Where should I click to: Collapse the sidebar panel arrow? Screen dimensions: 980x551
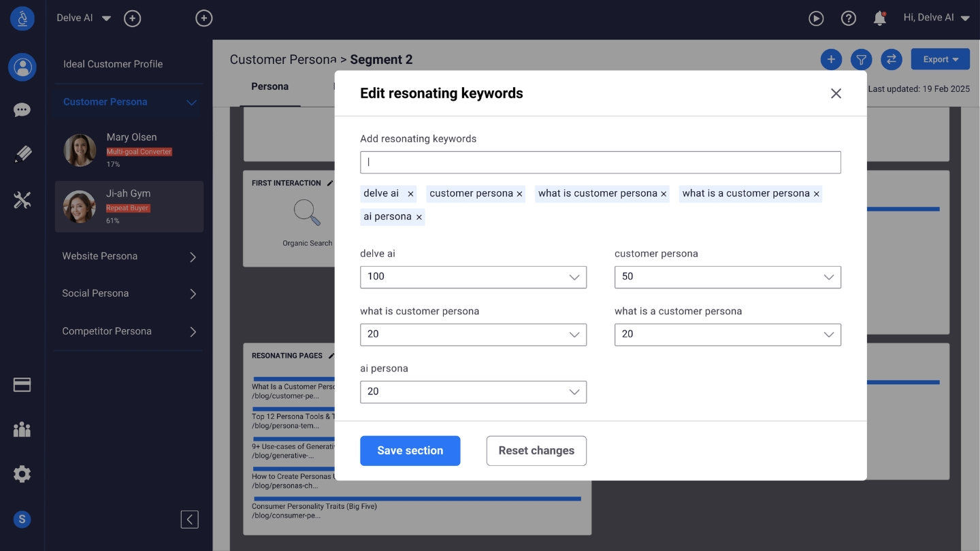[189, 520]
